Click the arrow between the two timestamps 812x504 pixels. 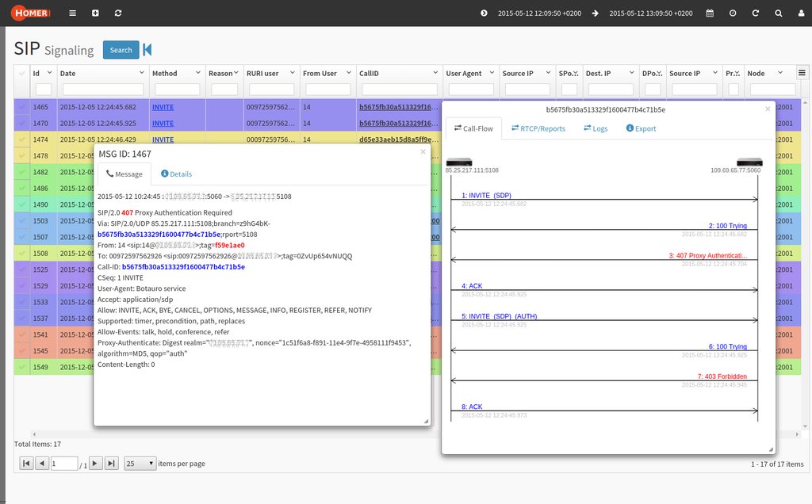[595, 13]
